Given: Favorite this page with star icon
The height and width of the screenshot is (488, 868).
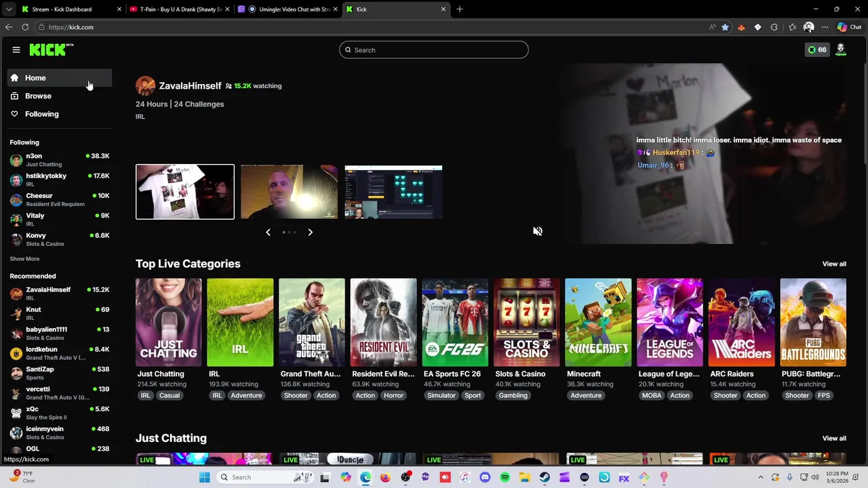Looking at the screenshot, I should pyautogui.click(x=725, y=27).
